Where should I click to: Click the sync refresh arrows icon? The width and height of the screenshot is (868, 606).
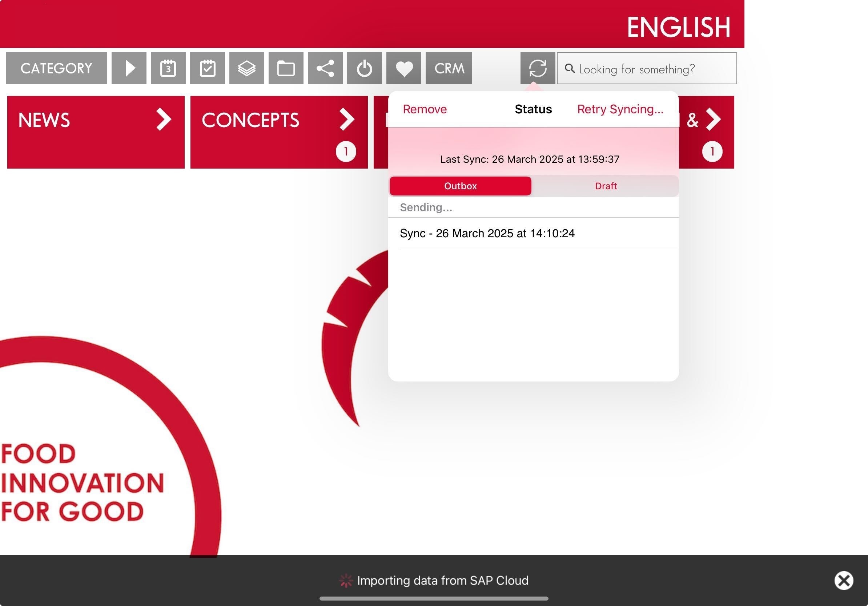click(x=538, y=68)
